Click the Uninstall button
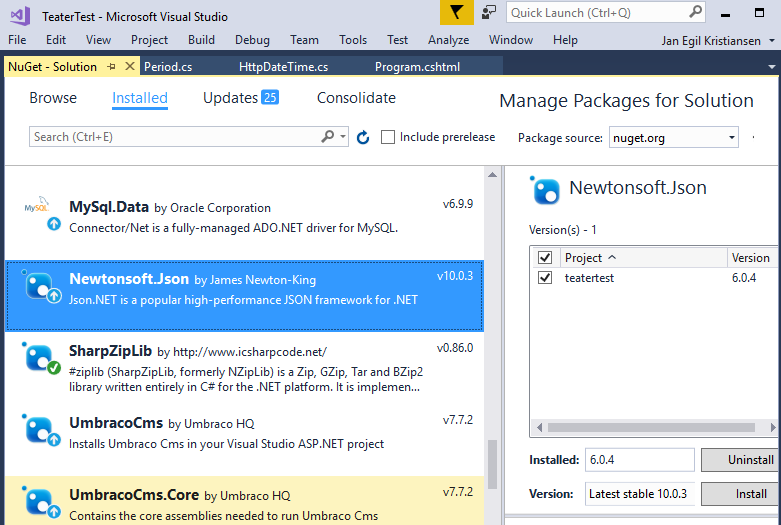The width and height of the screenshot is (781, 525). (x=738, y=459)
